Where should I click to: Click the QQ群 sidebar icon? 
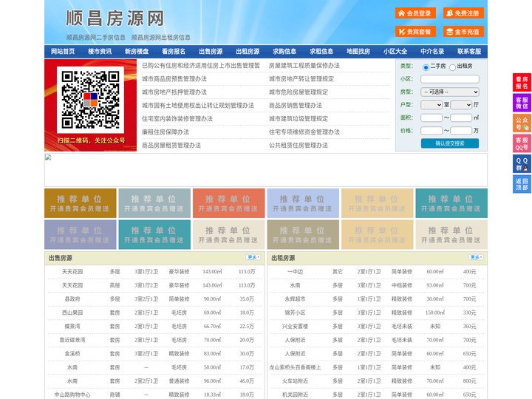[x=522, y=164]
